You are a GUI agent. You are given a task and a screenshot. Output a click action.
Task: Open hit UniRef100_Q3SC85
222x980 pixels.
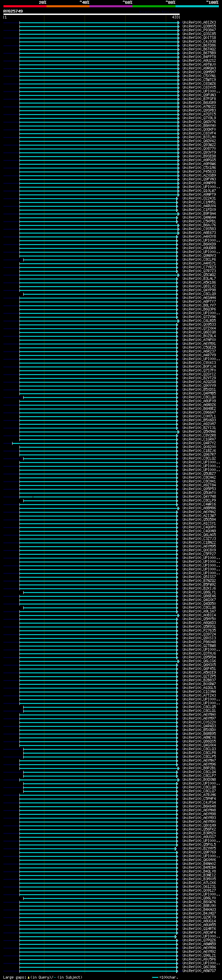pos(199,34)
